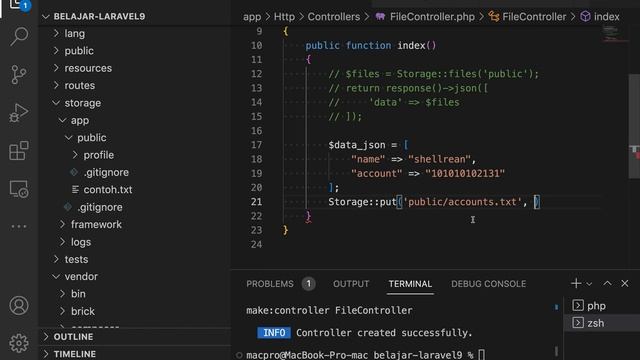Click the editor vertical scrollbar
The width and height of the screenshot is (640, 360).
pyautogui.click(x=634, y=127)
